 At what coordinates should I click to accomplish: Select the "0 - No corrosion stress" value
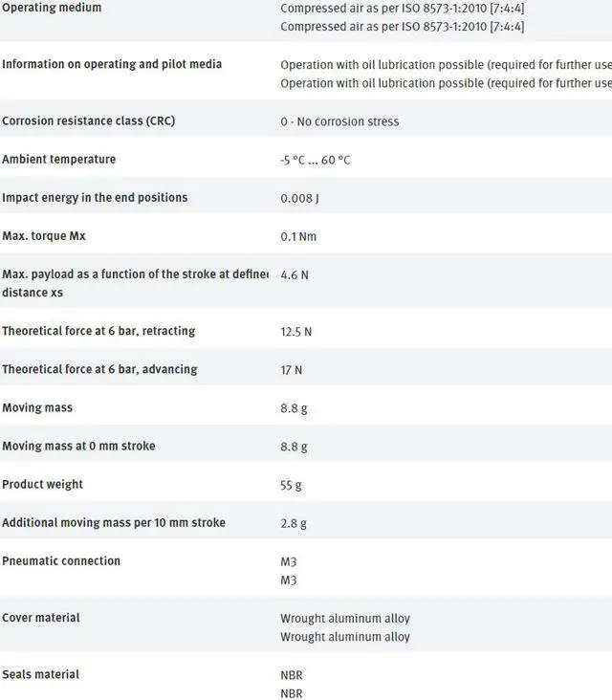point(339,121)
